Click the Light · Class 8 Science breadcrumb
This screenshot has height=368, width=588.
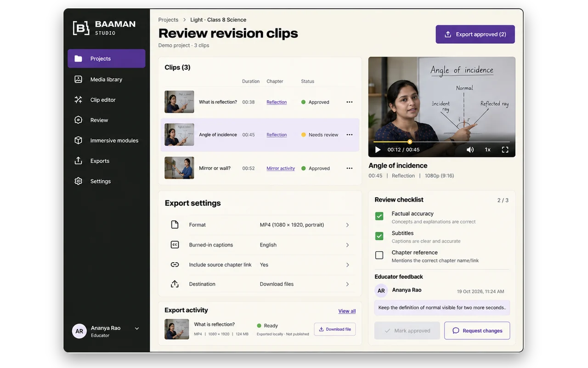tap(218, 20)
